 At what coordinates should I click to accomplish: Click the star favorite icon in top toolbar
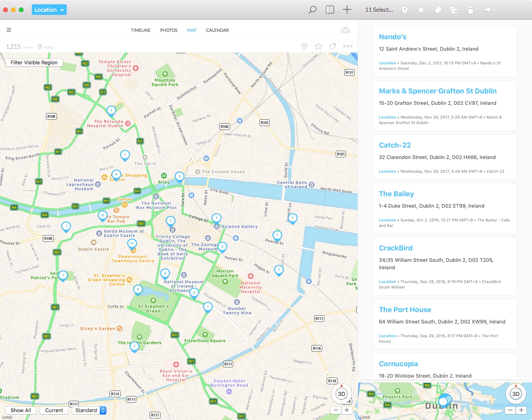click(x=421, y=10)
